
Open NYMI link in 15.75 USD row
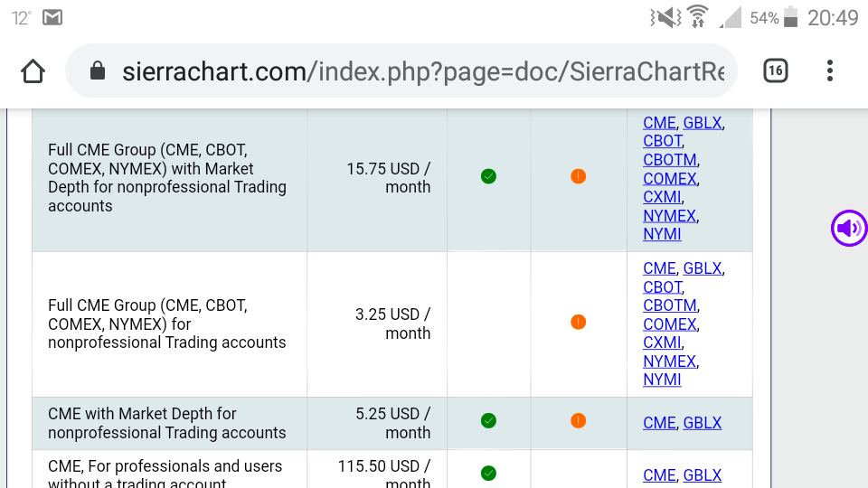pyautogui.click(x=662, y=234)
